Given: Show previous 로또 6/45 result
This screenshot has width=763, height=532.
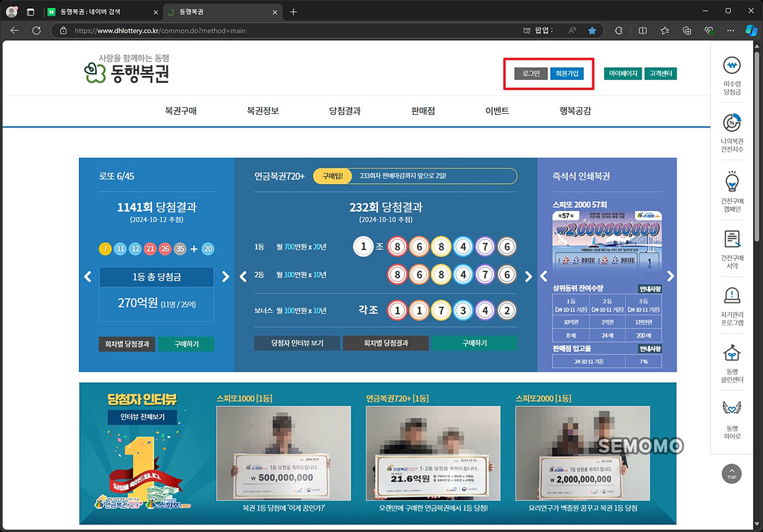Looking at the screenshot, I should click(x=88, y=276).
